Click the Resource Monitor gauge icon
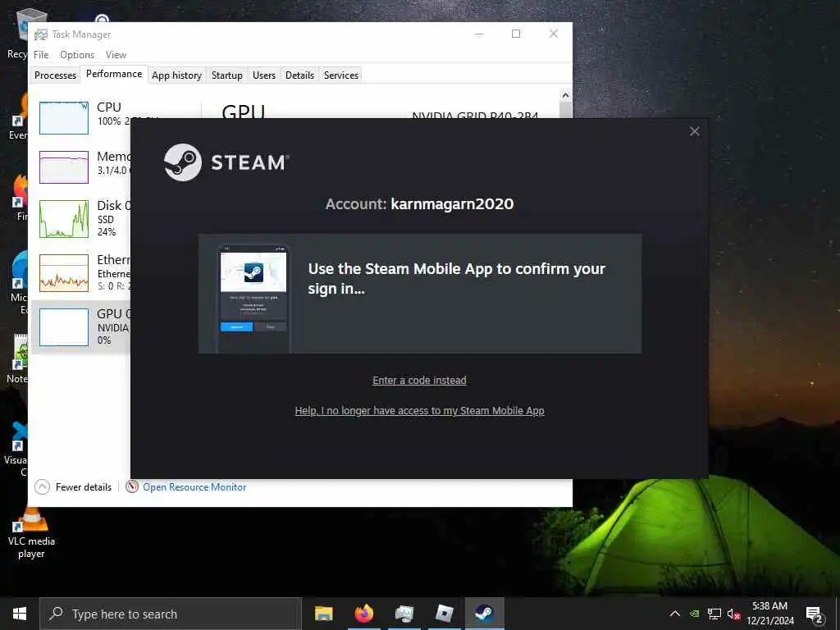 point(132,486)
